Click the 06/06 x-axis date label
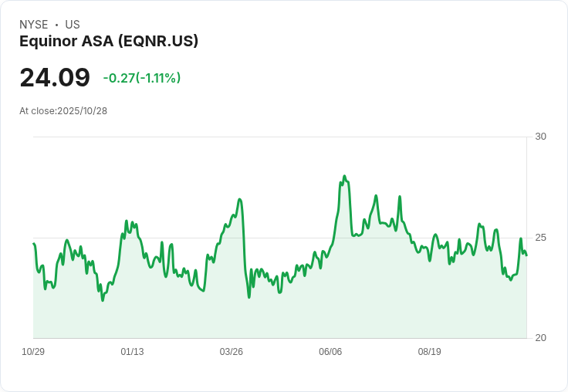 [x=330, y=351]
